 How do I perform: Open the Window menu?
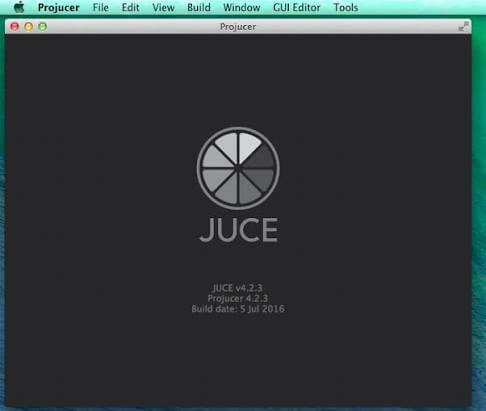click(242, 8)
